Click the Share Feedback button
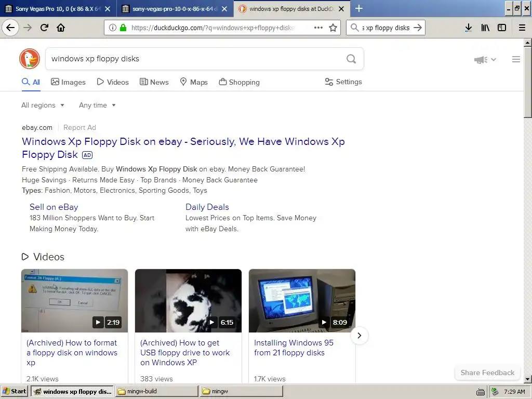Screen dimensions: 532x399 click(487, 373)
